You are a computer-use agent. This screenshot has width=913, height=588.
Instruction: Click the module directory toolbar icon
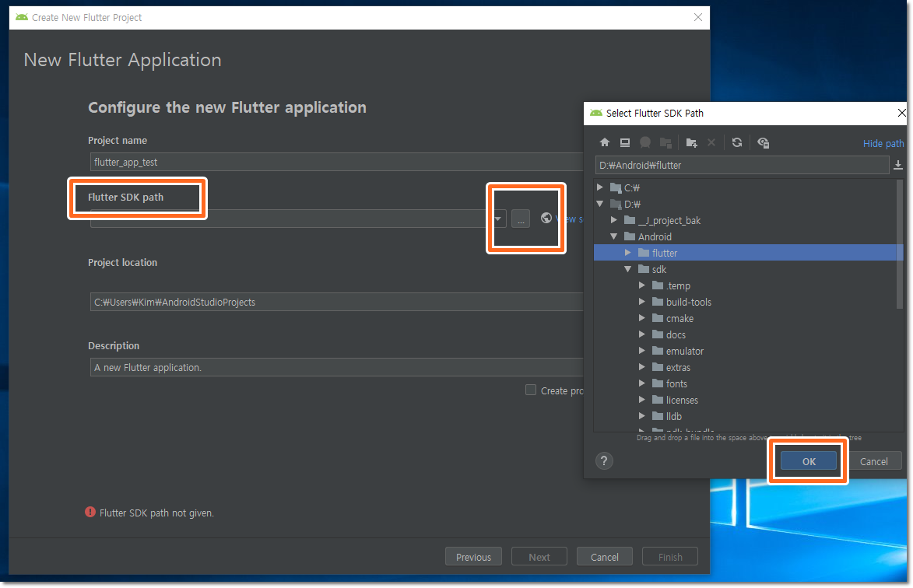click(x=665, y=142)
